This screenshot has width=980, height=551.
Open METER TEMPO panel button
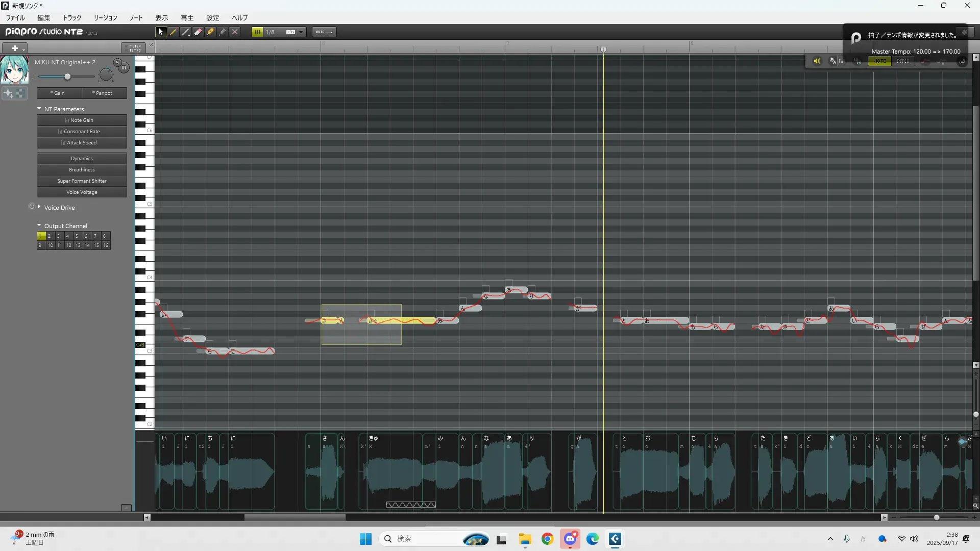pyautogui.click(x=134, y=48)
